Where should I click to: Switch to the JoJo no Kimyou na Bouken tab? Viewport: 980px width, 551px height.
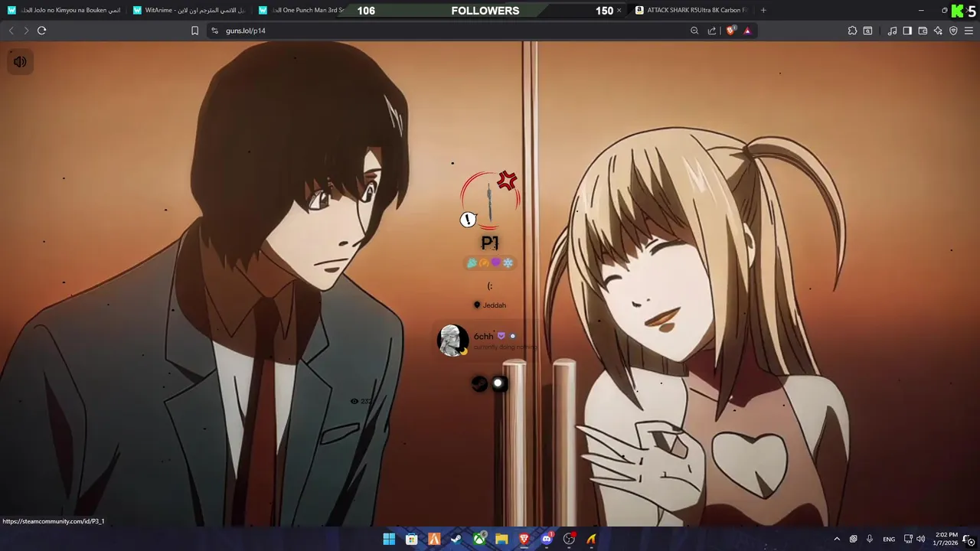pyautogui.click(x=64, y=10)
